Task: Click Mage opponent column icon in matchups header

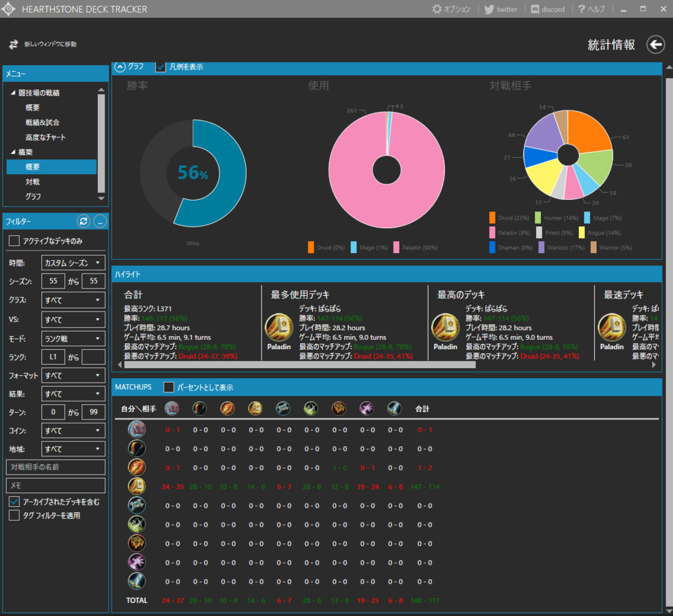Action: pos(227,408)
